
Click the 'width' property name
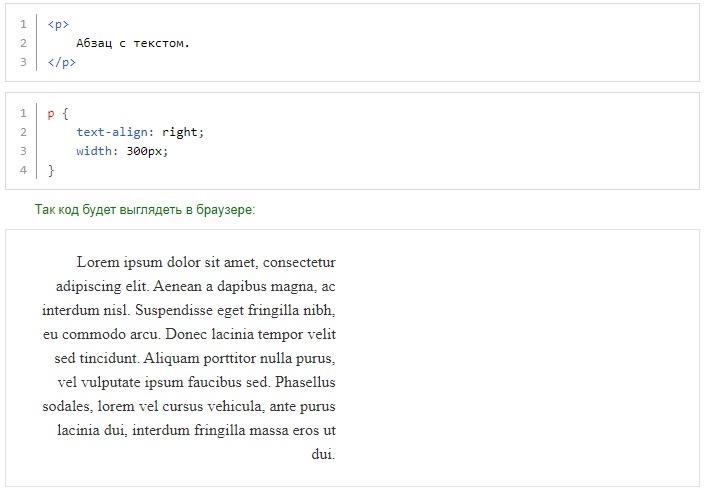94,151
